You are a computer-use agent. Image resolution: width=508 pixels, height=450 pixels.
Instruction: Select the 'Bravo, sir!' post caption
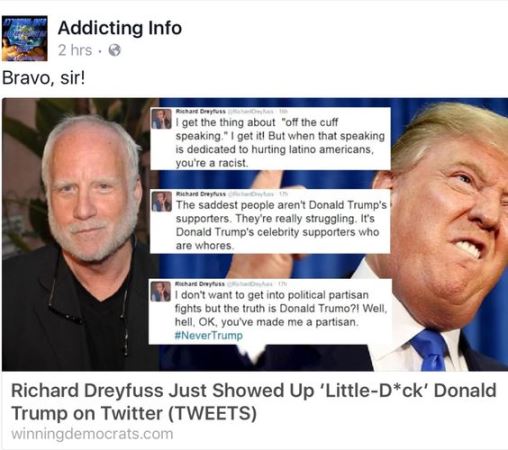[x=43, y=78]
